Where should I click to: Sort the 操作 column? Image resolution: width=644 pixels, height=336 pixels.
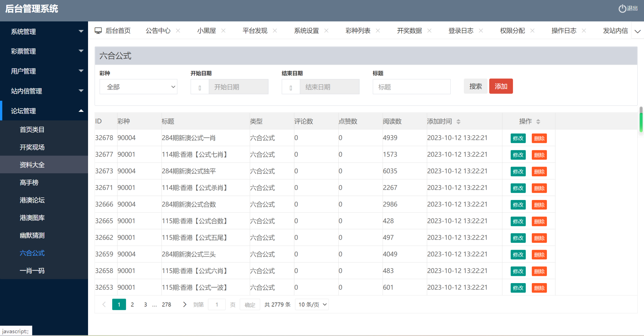(x=538, y=121)
